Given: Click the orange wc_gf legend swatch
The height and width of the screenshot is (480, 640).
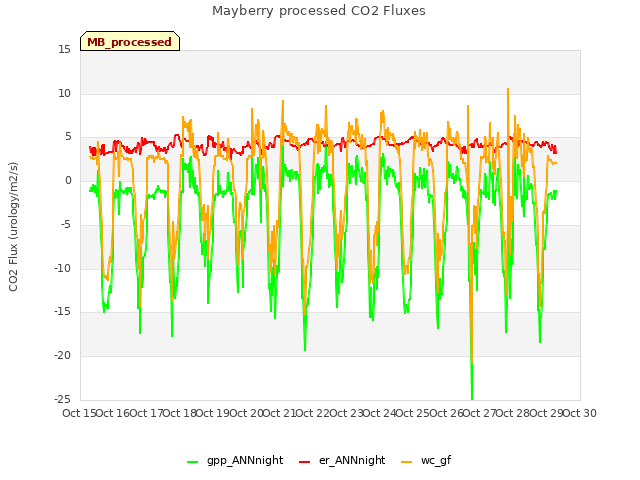Looking at the screenshot, I should [x=407, y=462].
